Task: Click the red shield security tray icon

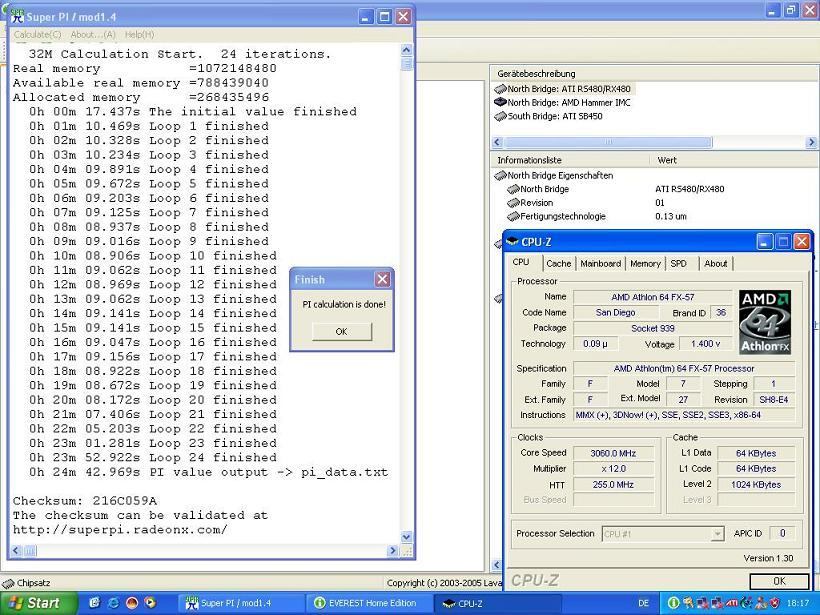Action: pos(775,603)
